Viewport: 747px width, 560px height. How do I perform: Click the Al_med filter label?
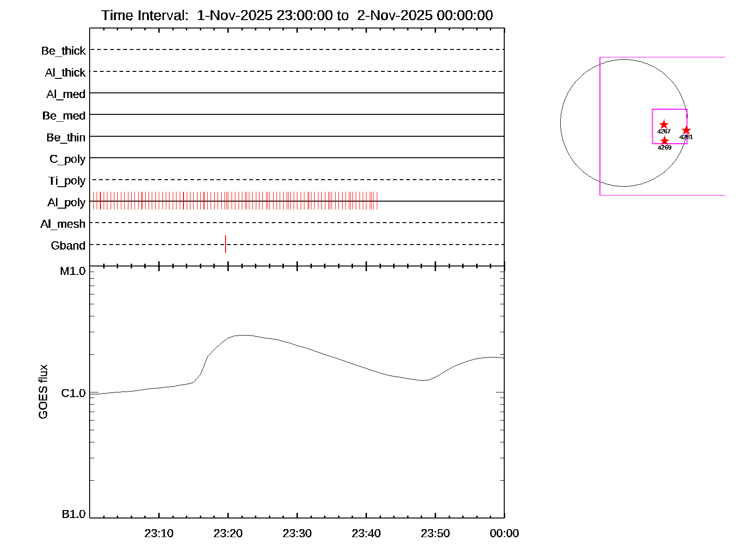point(66,94)
